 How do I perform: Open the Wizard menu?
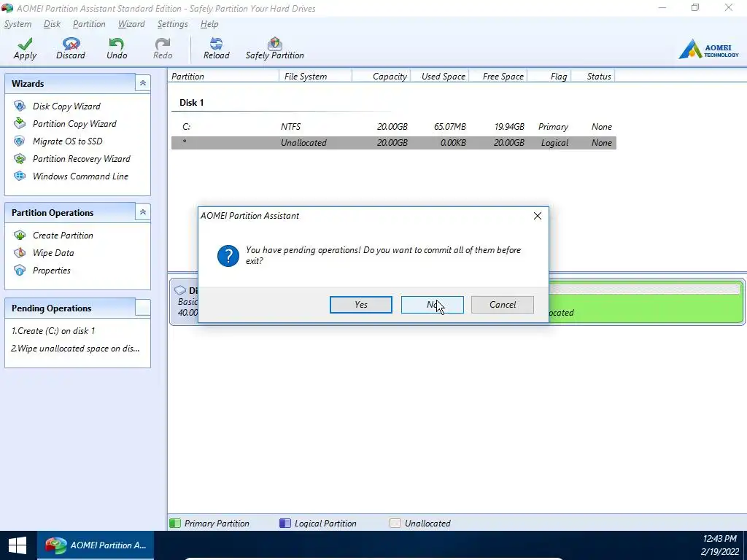pyautogui.click(x=131, y=24)
